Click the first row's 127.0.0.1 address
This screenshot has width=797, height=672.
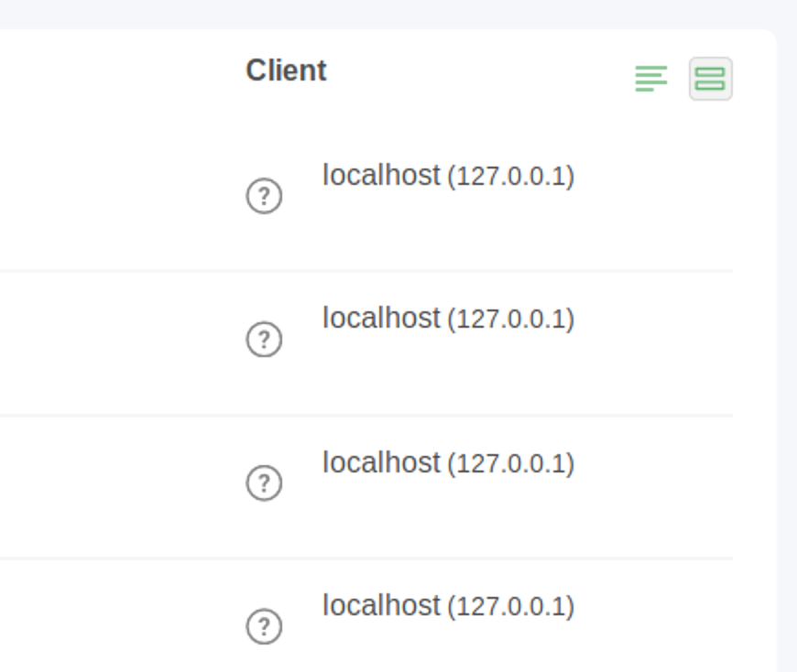[510, 177]
